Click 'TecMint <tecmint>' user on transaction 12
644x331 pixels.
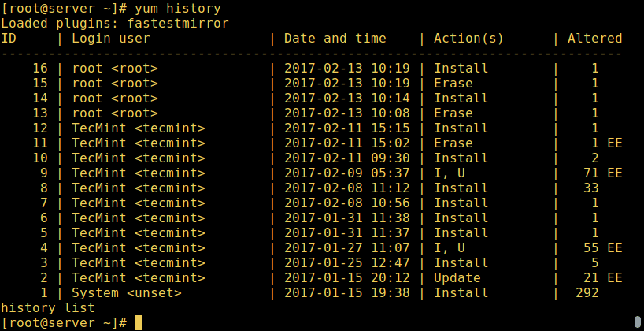point(139,128)
